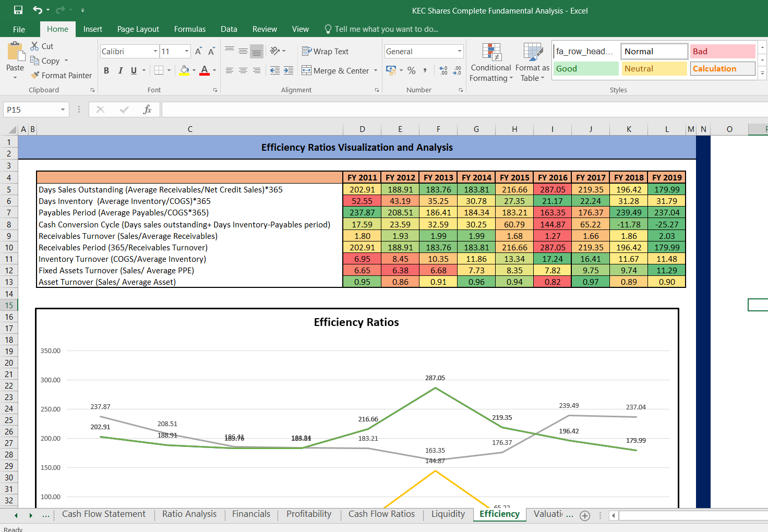Click the Decrease Indent icon
The image size is (768, 532).
[x=275, y=70]
